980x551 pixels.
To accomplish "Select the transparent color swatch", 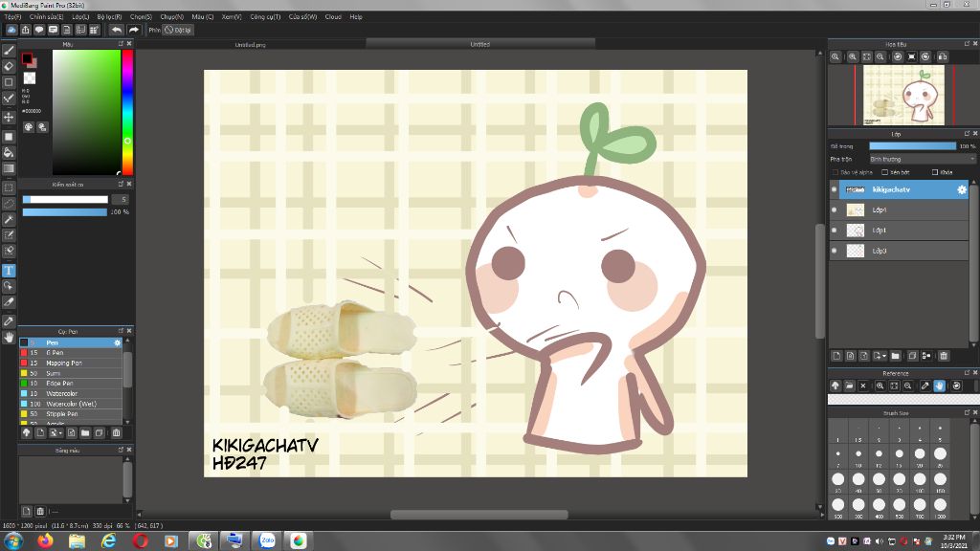I will (x=30, y=78).
